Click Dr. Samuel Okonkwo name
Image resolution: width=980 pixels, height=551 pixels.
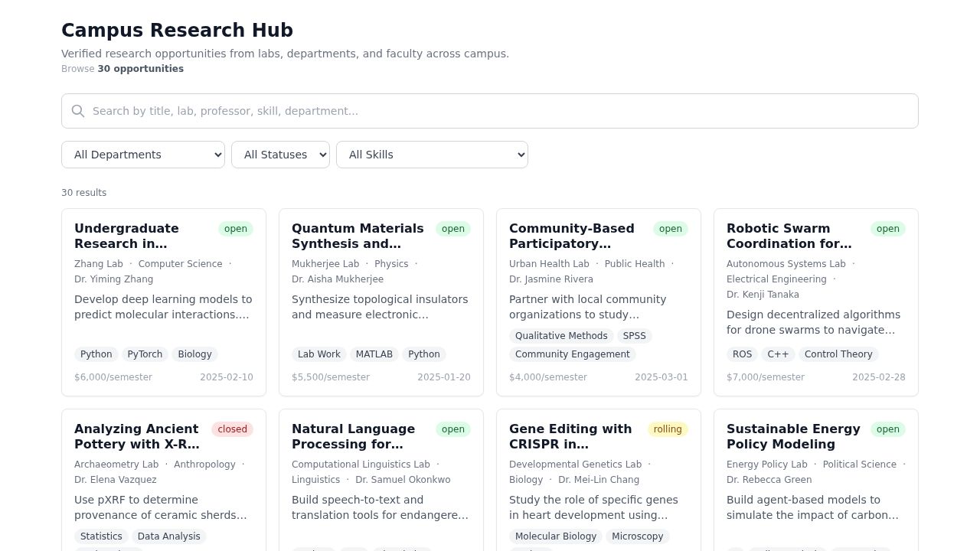(x=403, y=480)
